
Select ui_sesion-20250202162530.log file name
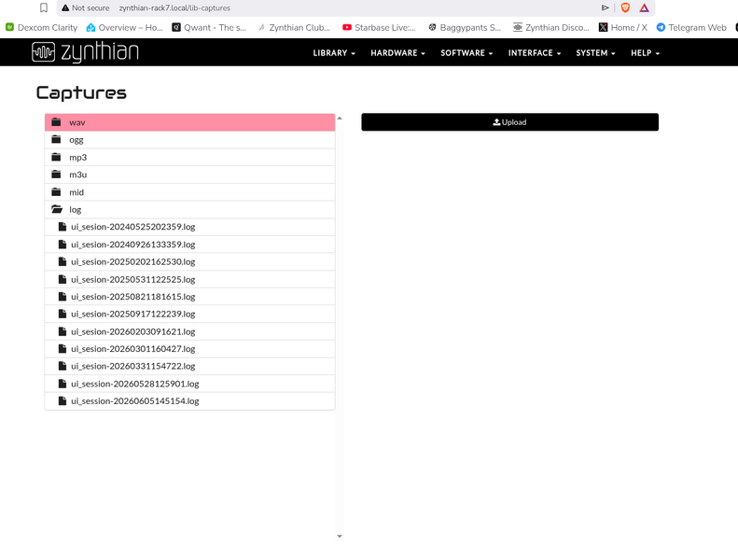[x=133, y=262]
